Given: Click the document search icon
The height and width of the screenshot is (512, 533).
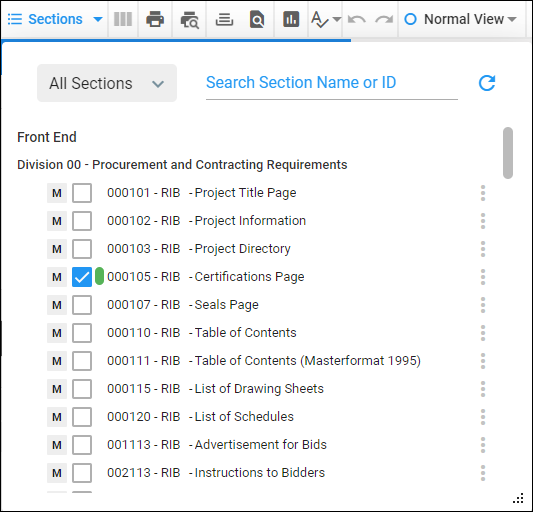Looking at the screenshot, I should 257,19.
